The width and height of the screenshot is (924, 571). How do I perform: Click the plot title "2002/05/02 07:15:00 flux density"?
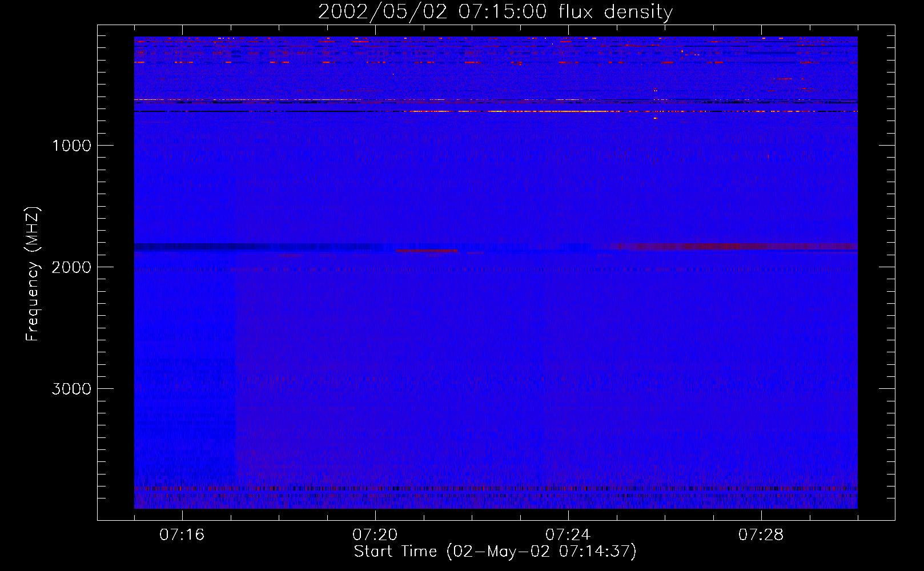point(495,11)
